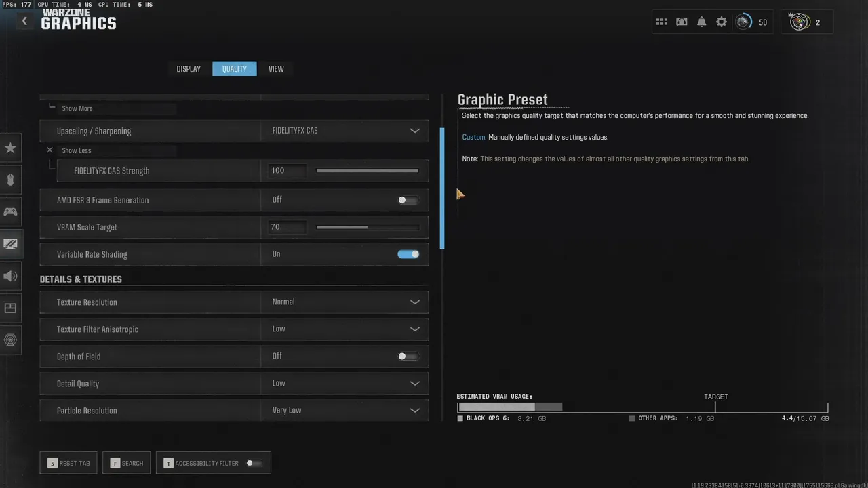Viewport: 868px width, 488px height.
Task: Open the party emblem showing 2
Action: 807,22
